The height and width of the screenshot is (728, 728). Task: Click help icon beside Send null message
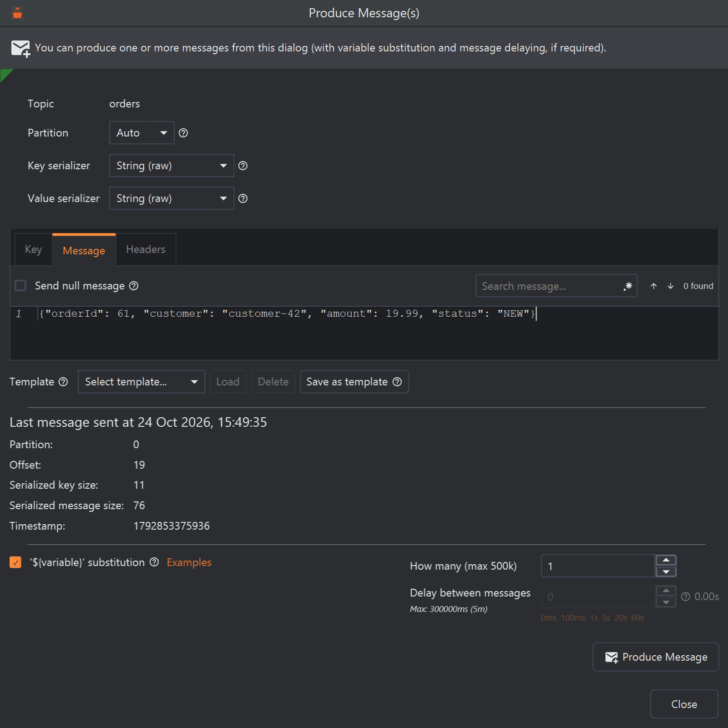[x=134, y=286]
